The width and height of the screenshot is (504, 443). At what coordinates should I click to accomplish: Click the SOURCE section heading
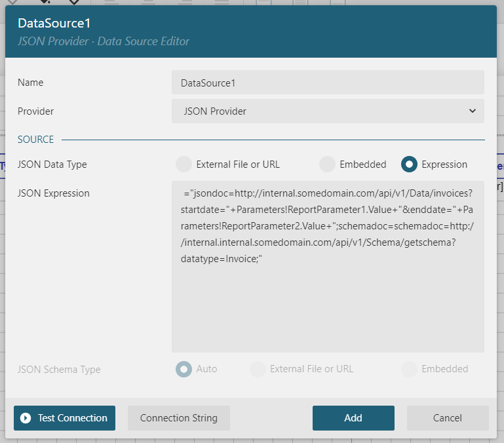coord(35,140)
